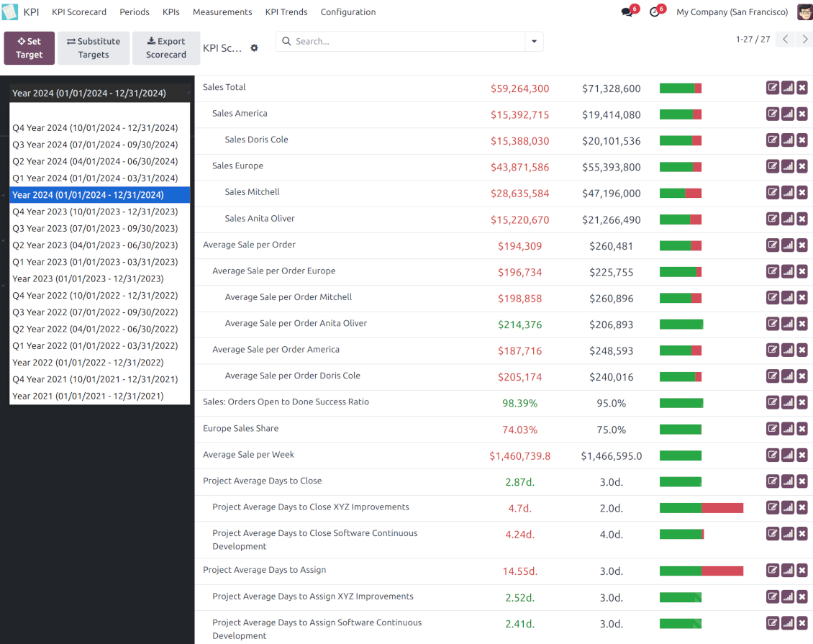
Task: Click the KPI app logo icon
Action: point(10,12)
